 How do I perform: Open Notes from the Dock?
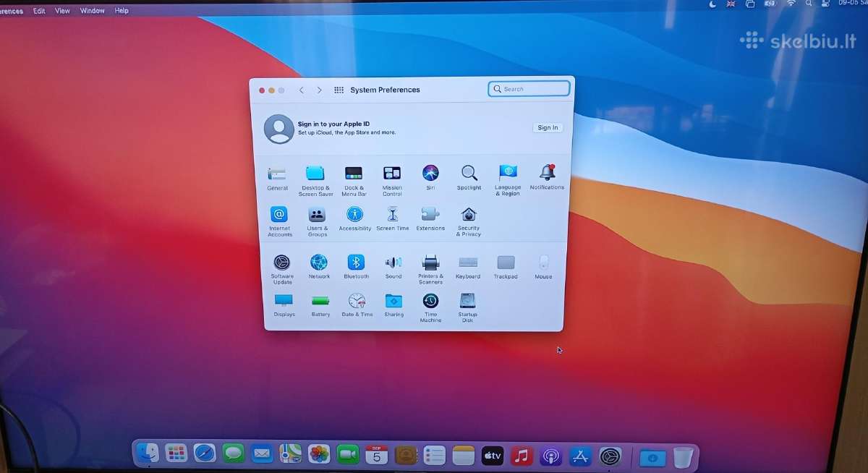(463, 455)
